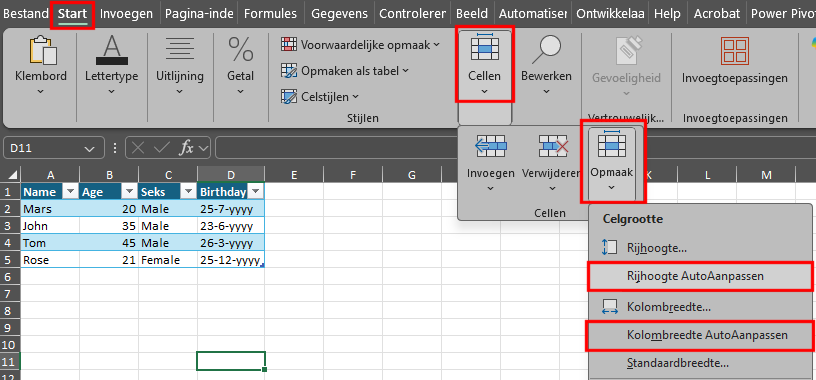Select row 7 header
Screen dimensions: 816x380
coord(10,294)
